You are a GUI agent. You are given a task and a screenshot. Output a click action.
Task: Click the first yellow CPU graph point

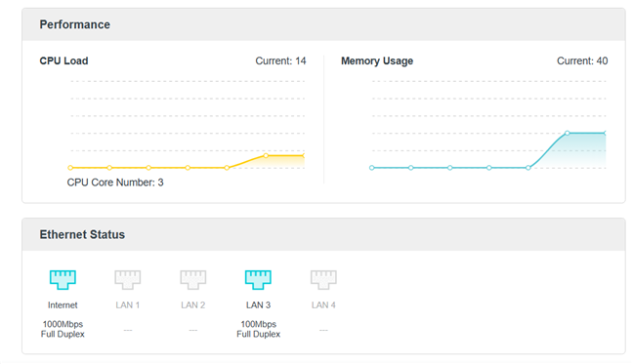click(x=70, y=168)
